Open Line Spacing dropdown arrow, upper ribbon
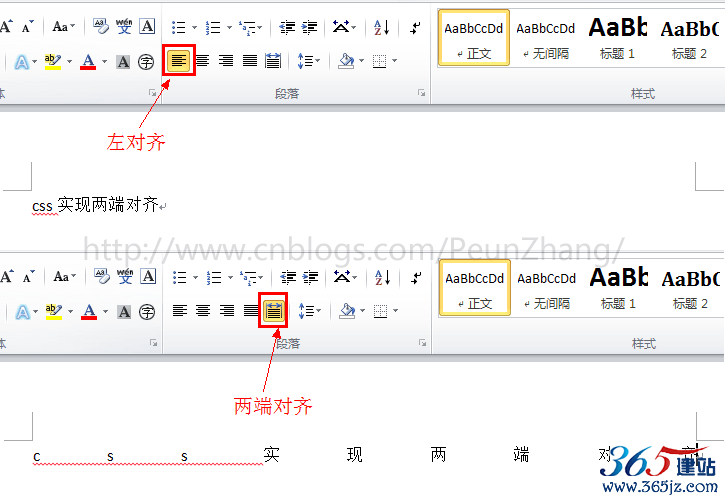Screen dimensions: 725x500 318,61
